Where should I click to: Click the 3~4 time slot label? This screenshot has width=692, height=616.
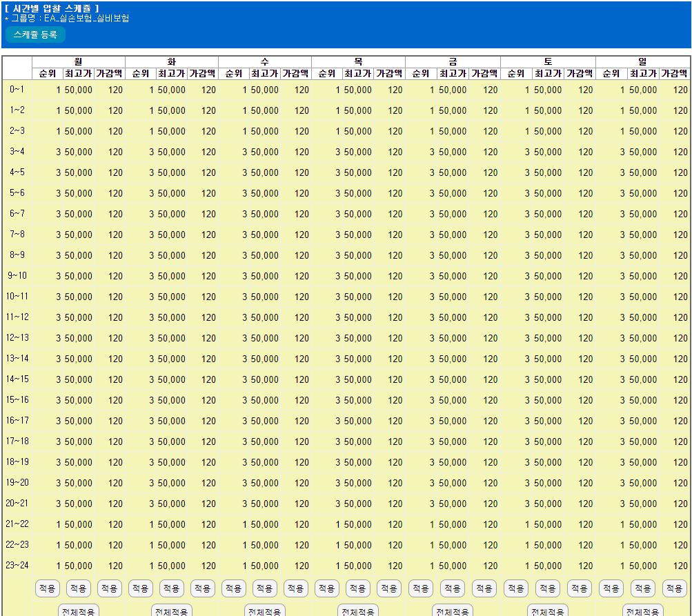17,151
